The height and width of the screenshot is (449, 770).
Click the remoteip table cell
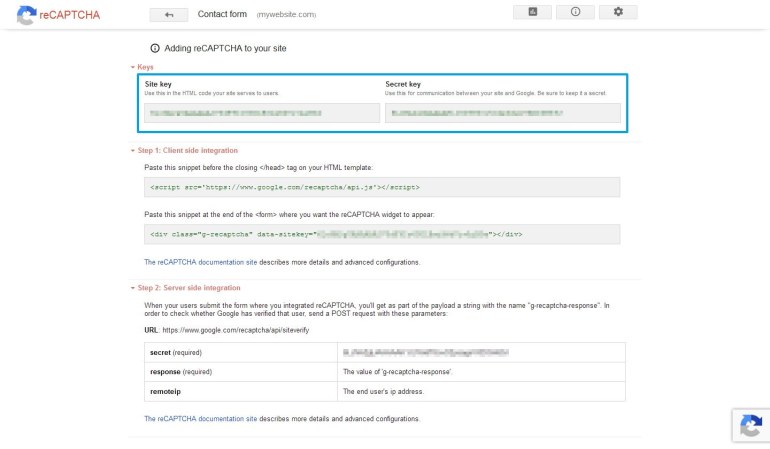[241, 392]
